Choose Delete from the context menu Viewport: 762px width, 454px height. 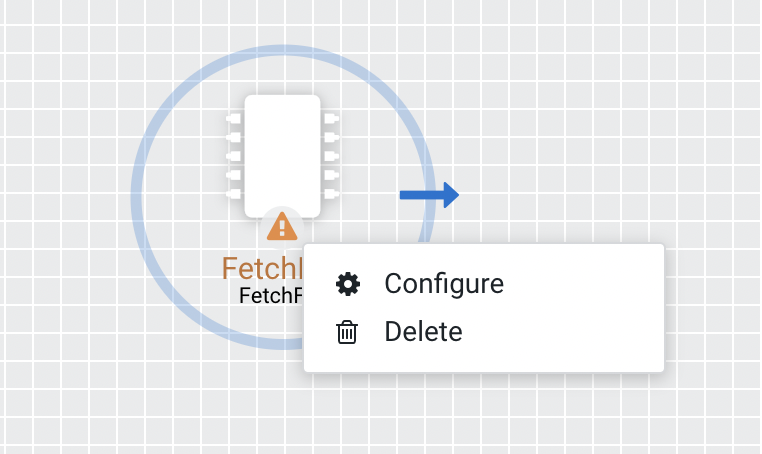coord(424,332)
